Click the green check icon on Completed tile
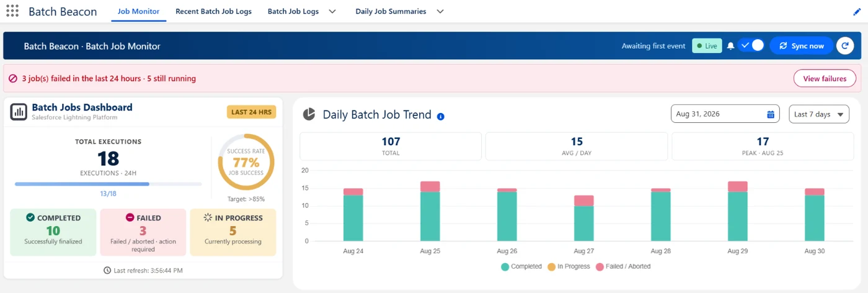 click(x=30, y=218)
